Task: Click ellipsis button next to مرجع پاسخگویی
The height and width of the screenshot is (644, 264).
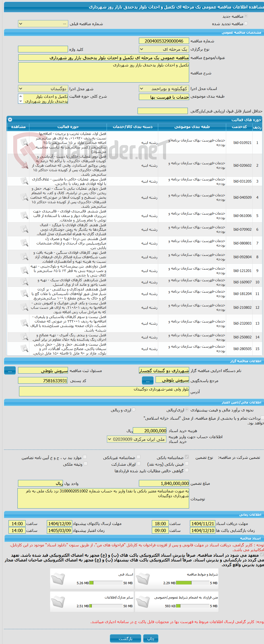Action: (x=148, y=381)
